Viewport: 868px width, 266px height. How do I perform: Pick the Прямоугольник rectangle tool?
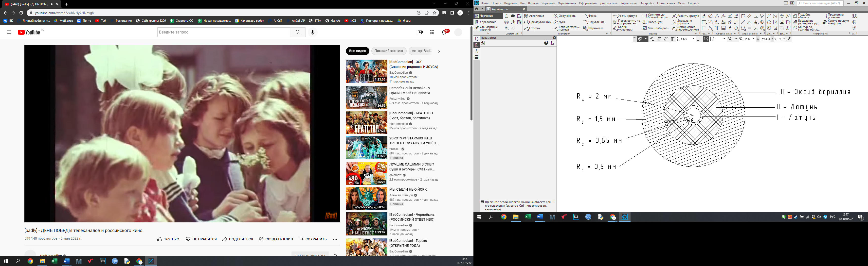coord(538,22)
